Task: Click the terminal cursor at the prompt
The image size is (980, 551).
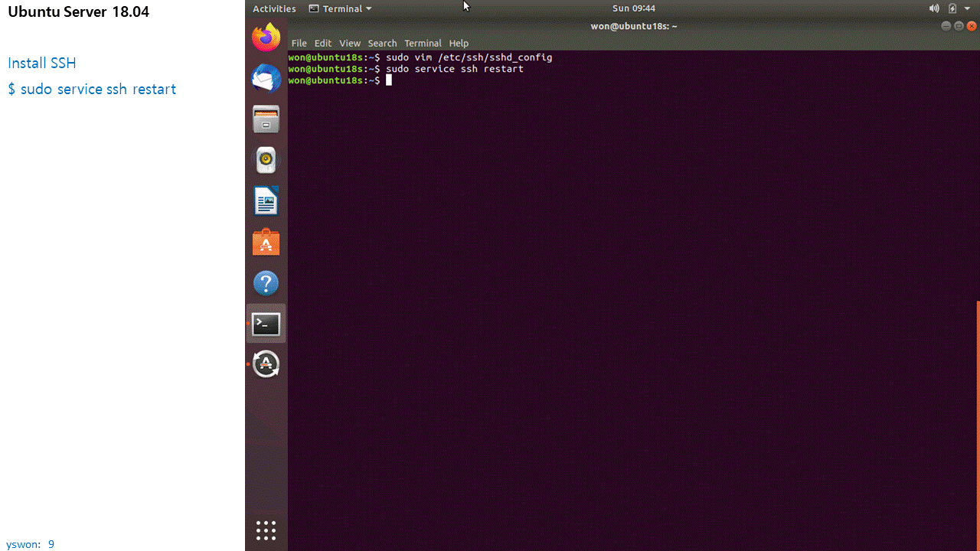Action: (389, 80)
